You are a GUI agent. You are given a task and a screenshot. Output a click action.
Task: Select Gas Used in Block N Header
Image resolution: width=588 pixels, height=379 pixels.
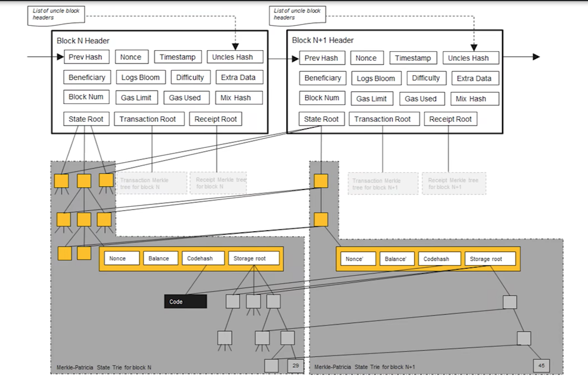coord(186,98)
